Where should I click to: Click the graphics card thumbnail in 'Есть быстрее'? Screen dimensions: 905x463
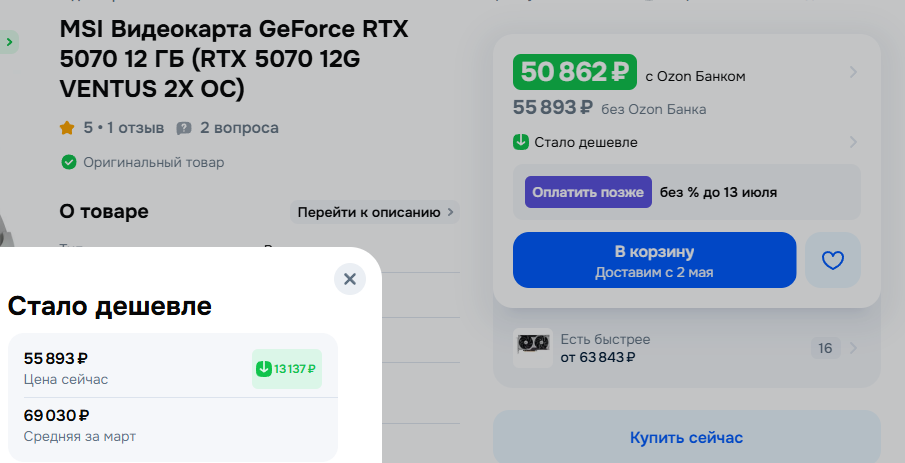tap(533, 348)
